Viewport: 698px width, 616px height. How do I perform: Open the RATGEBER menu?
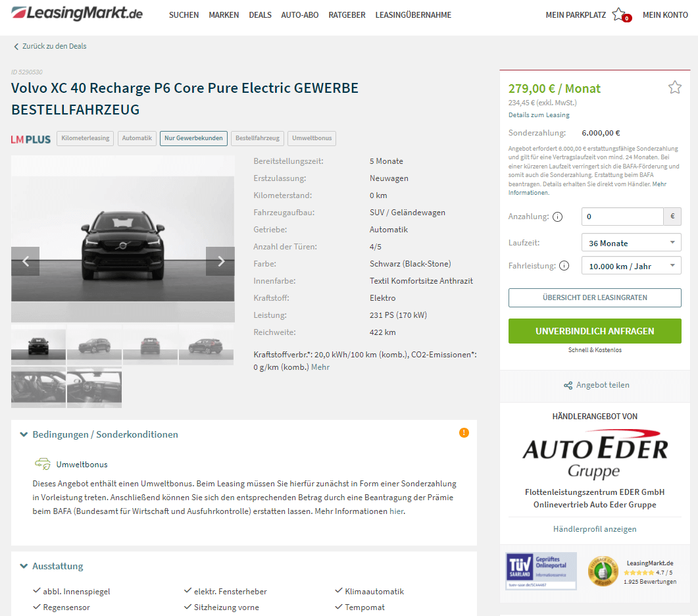(347, 15)
